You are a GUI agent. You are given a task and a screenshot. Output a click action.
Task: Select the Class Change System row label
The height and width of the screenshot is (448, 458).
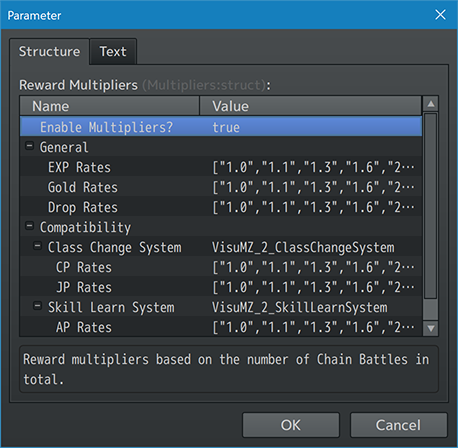point(115,247)
